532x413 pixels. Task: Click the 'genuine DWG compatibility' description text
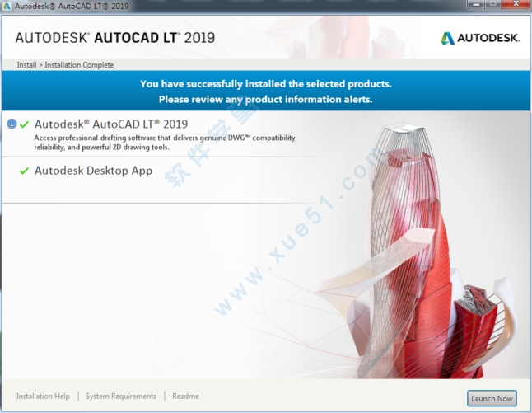tap(248, 138)
